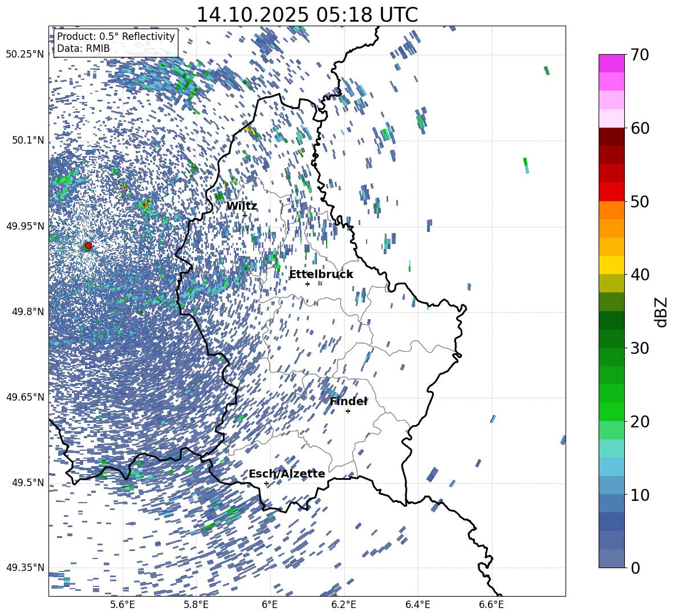
Task: Click the 5.6°E longitude label
Action: click(122, 605)
